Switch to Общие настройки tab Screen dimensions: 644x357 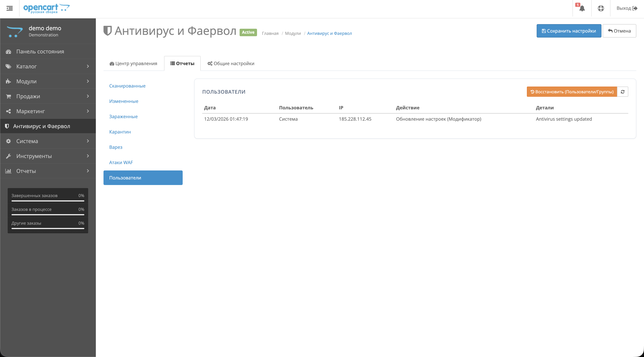tap(231, 63)
